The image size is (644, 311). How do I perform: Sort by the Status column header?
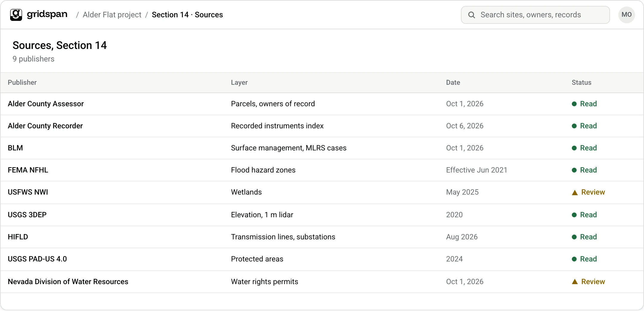[581, 83]
